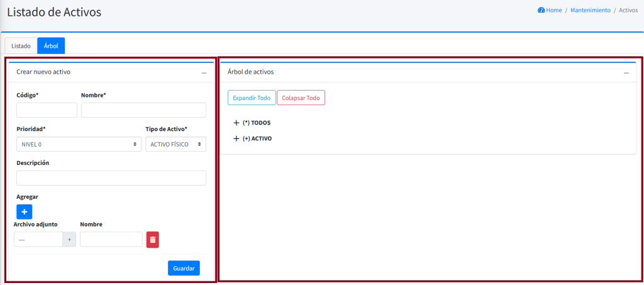Open the Prioridad dropdown showing NIVEL 0
Viewport: 644px width, 285px height.
(78, 144)
